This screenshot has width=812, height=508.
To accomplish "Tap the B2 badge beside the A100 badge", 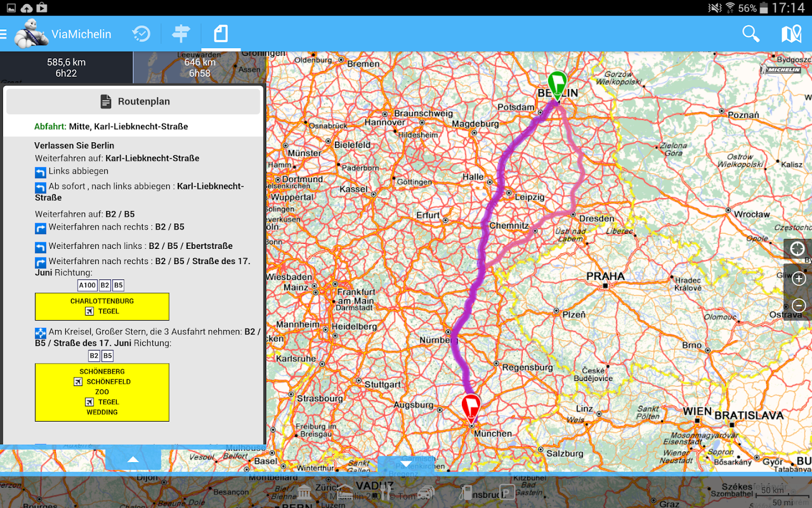I will (105, 286).
